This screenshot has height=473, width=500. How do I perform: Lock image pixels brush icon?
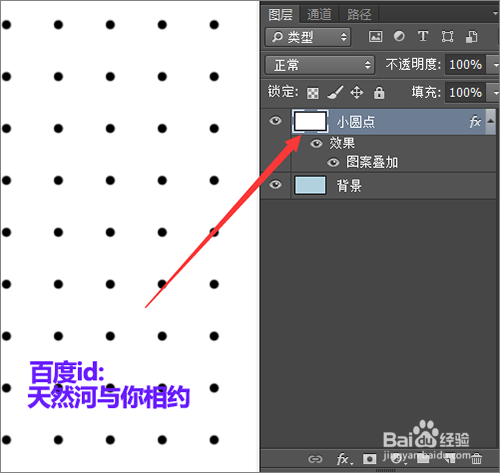pos(335,93)
